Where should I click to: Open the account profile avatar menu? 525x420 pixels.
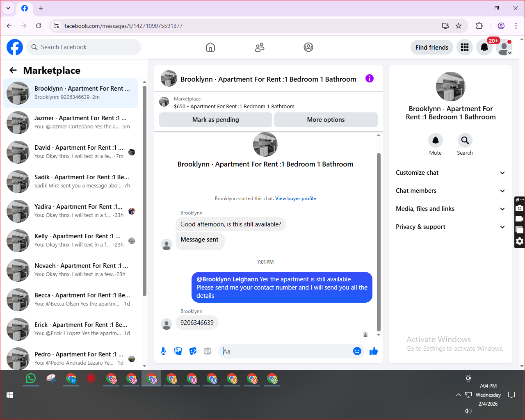[504, 47]
